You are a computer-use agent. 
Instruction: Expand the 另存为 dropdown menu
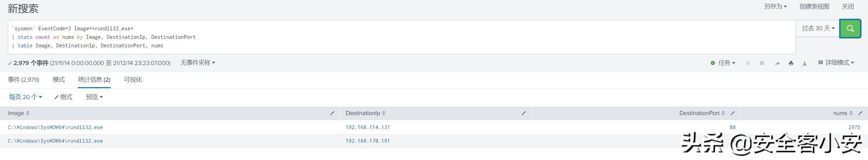tap(775, 6)
